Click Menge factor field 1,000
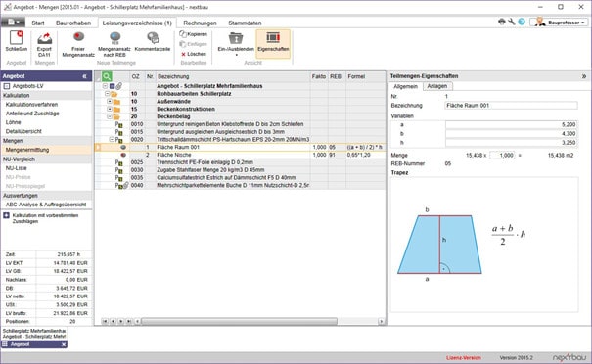592x364 pixels. [502, 156]
